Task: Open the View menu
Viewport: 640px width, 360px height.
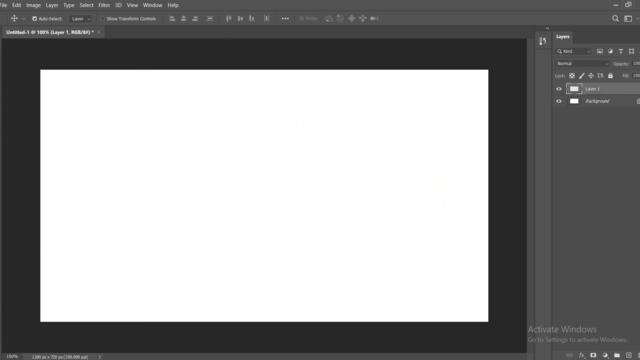Action: (132, 5)
